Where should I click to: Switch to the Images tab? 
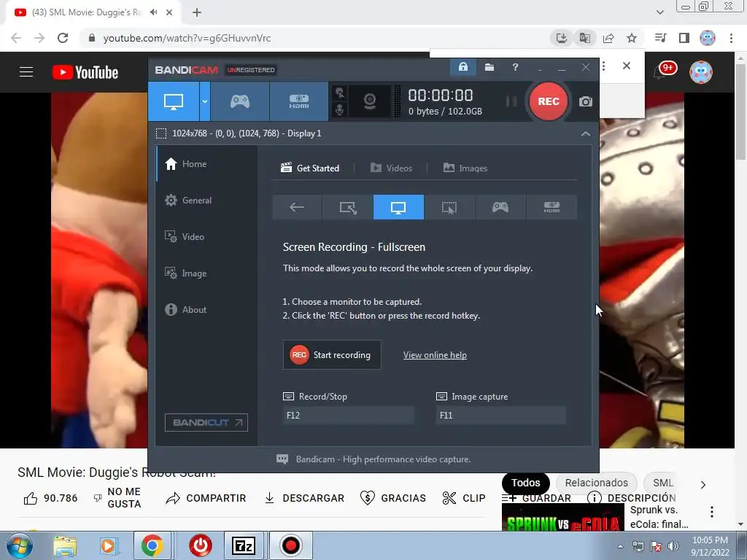465,168
